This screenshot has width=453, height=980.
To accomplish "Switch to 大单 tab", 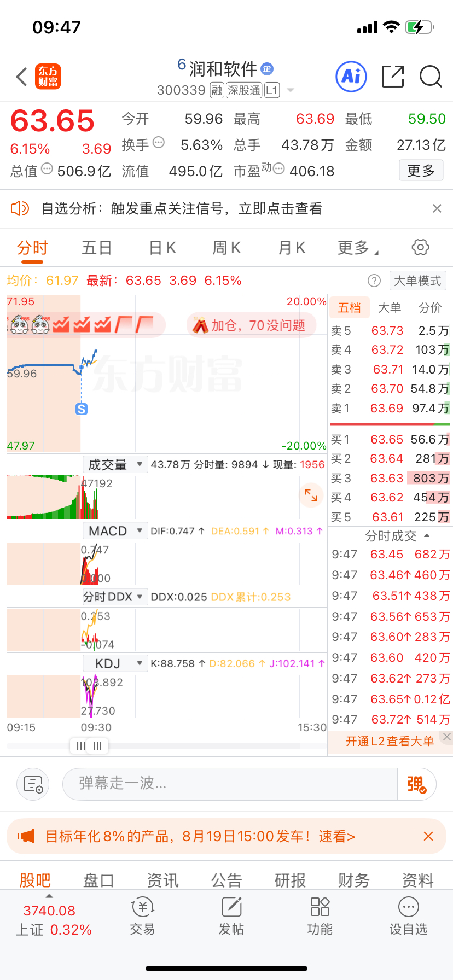I will (x=390, y=308).
